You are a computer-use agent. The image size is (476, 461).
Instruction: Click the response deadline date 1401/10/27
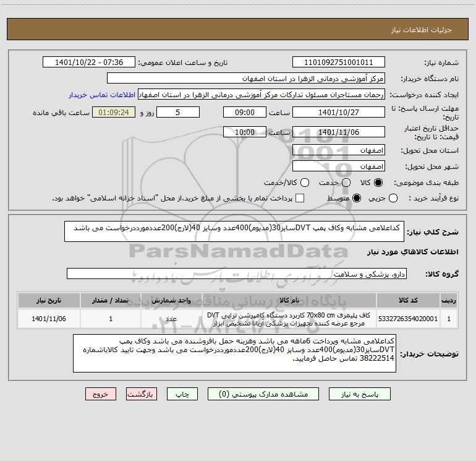tap(339, 112)
